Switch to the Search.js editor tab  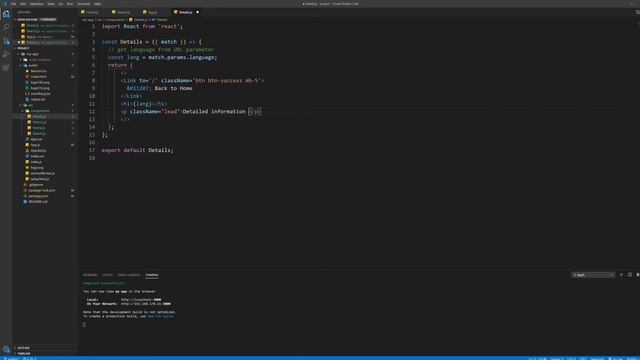(x=124, y=12)
